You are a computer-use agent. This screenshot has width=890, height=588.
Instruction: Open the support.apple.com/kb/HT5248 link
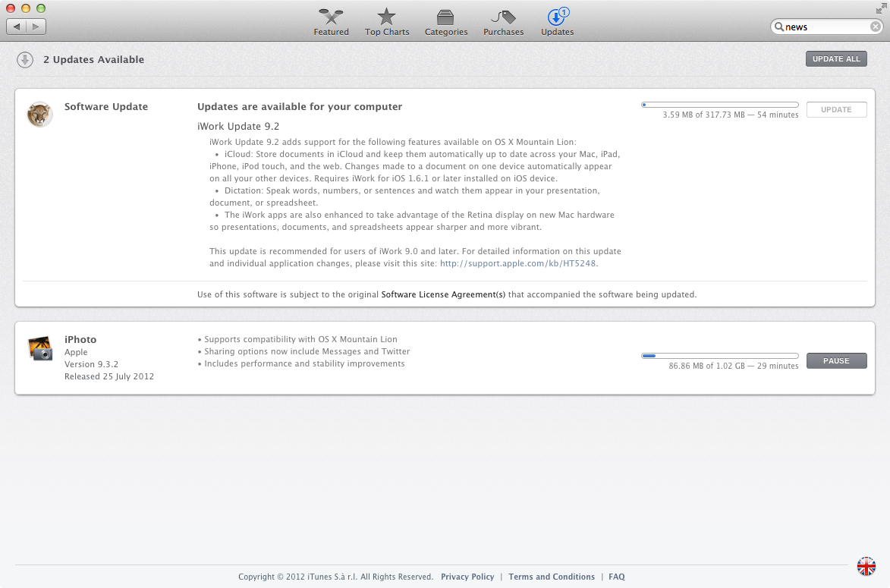pyautogui.click(x=517, y=263)
